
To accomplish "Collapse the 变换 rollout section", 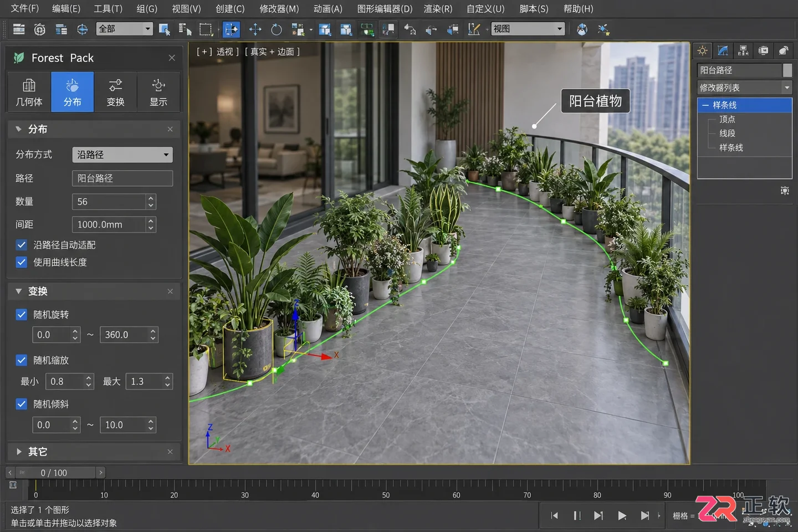I will click(x=19, y=291).
